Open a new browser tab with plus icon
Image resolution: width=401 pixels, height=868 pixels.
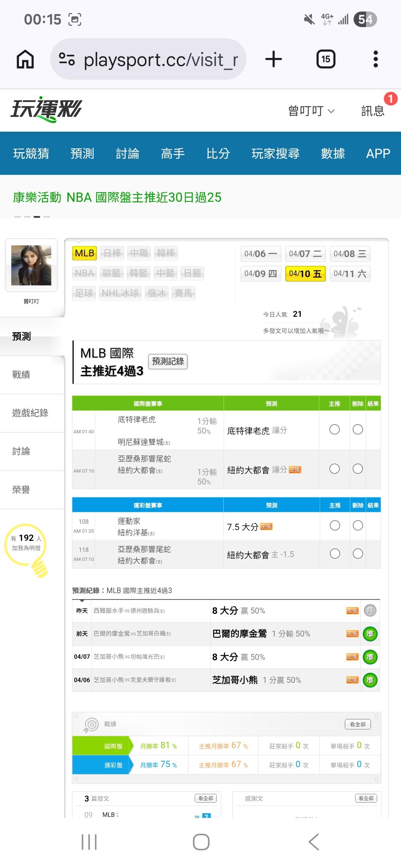pyautogui.click(x=274, y=59)
